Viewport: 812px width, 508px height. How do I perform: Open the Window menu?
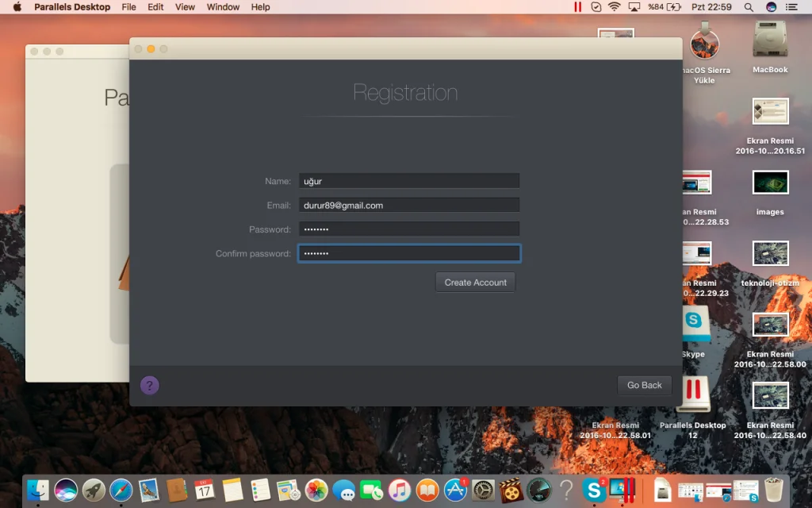pos(223,7)
